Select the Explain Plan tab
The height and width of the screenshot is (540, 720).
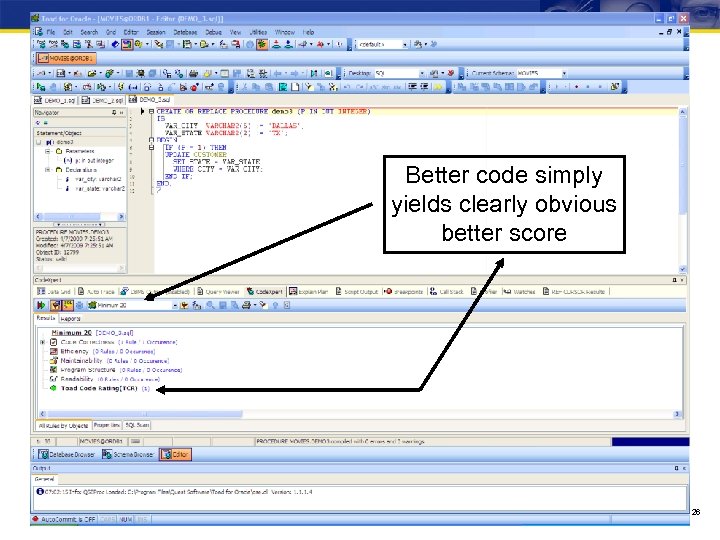tap(308, 292)
